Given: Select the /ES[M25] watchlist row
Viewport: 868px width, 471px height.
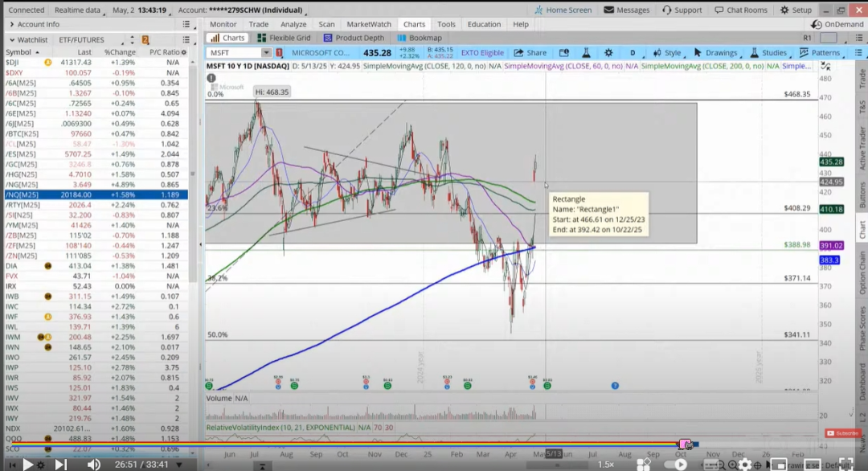Looking at the screenshot, I should coord(96,154).
